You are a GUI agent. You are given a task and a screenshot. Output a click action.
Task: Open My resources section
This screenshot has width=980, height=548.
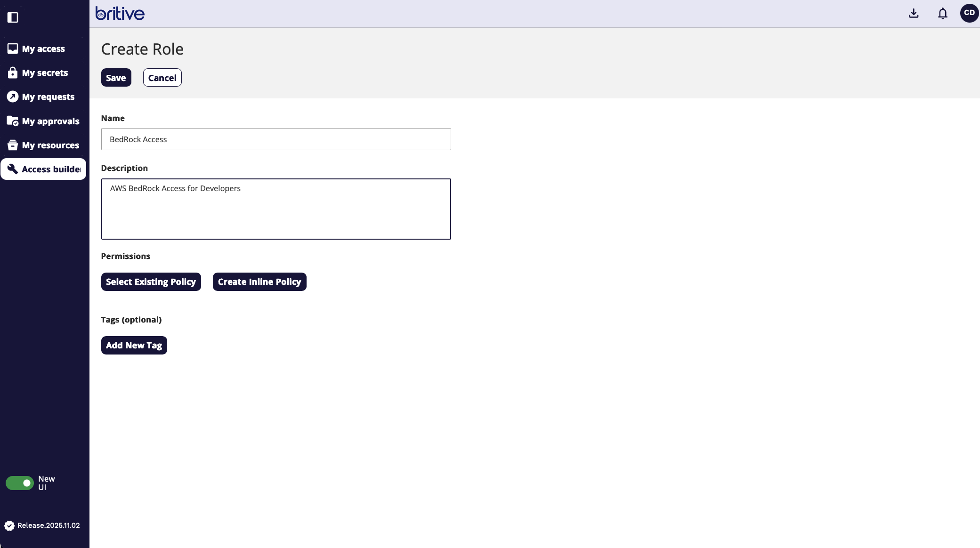50,145
